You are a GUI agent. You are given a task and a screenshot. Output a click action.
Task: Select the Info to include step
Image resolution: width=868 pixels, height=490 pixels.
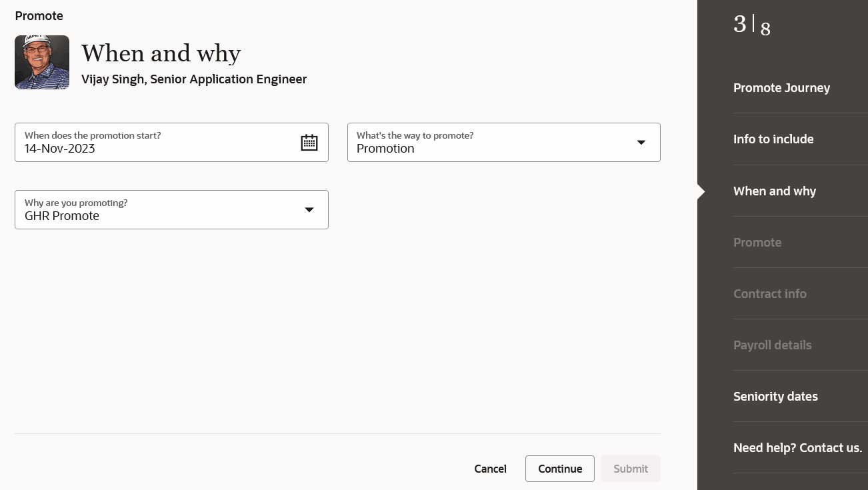click(x=773, y=139)
